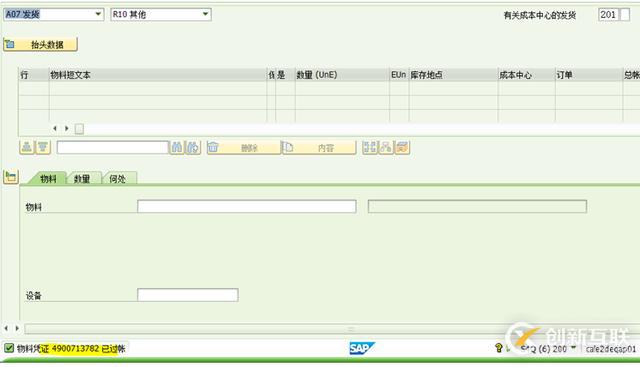Click the 成本中心 column header
The height and width of the screenshot is (367, 640).
pyautogui.click(x=527, y=75)
